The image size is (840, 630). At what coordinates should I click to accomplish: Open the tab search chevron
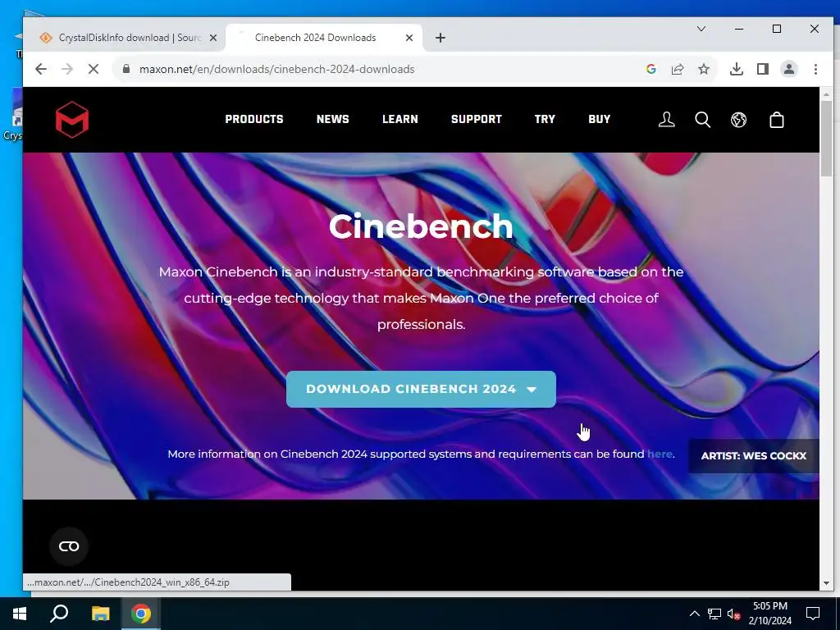coord(701,29)
